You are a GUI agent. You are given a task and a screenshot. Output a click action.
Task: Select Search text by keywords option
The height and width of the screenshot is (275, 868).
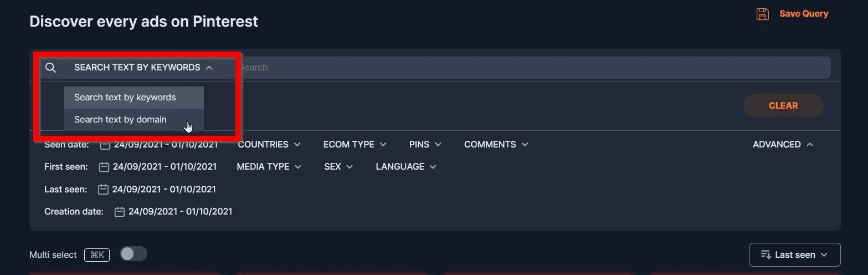click(x=134, y=97)
